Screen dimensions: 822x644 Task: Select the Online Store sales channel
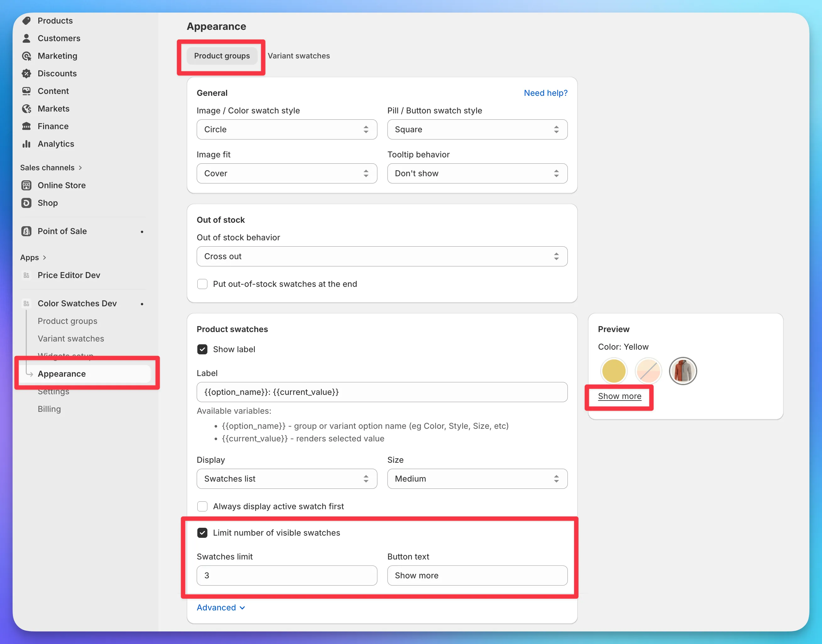click(x=62, y=185)
